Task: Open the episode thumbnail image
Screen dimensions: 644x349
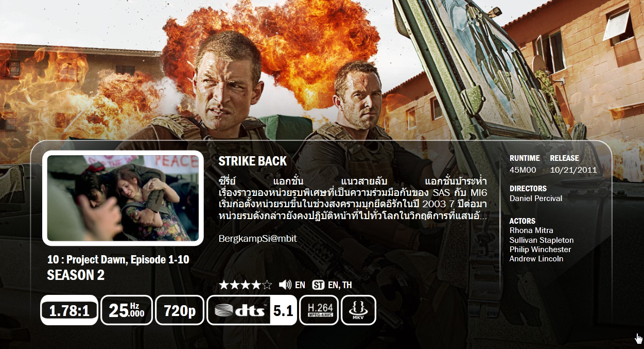Action: point(123,198)
